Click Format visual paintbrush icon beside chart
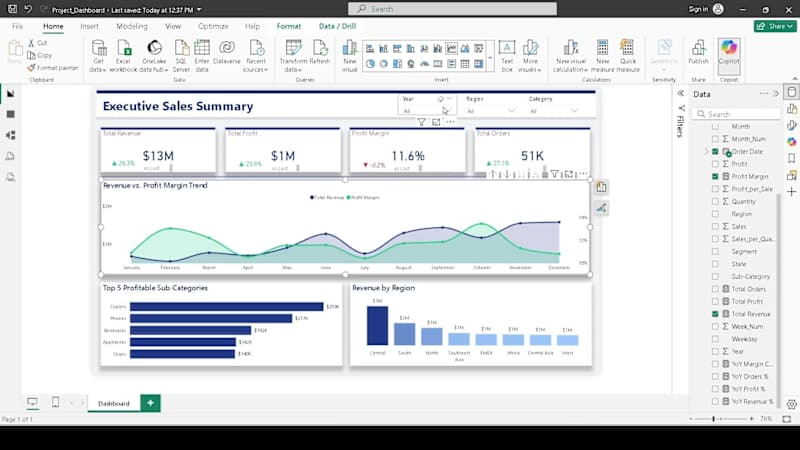Viewport: 800px width, 450px height. point(602,208)
